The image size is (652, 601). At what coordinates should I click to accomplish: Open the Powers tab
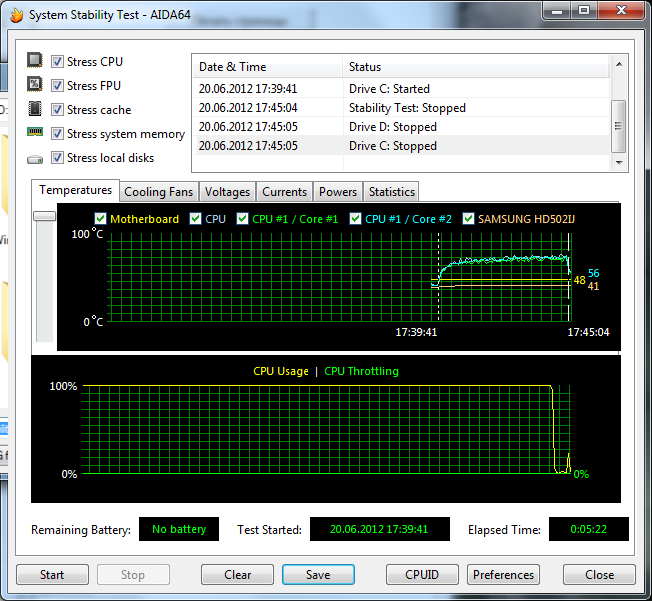tap(338, 192)
